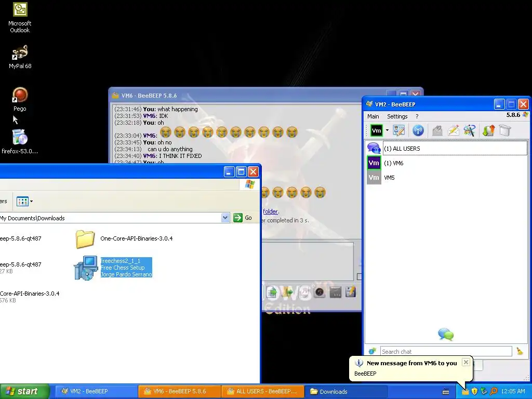
Task: Click the send file icon in VM6 chat
Action: point(272,292)
